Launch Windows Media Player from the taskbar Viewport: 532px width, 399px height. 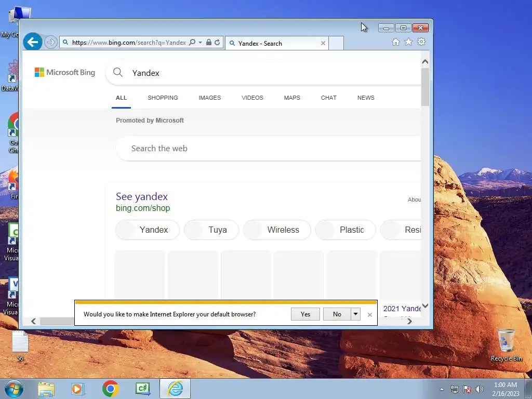[x=78, y=389]
